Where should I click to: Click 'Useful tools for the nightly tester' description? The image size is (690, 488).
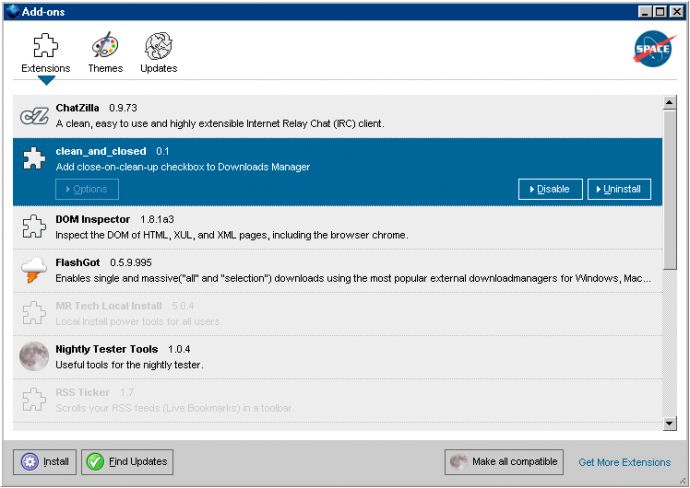point(129,365)
